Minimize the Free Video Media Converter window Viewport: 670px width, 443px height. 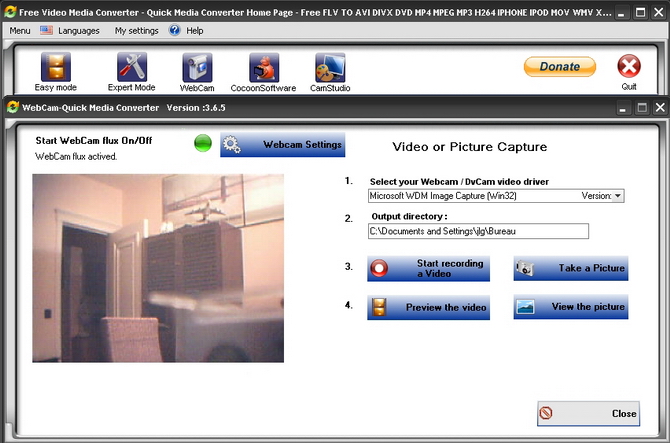[x=621, y=12]
